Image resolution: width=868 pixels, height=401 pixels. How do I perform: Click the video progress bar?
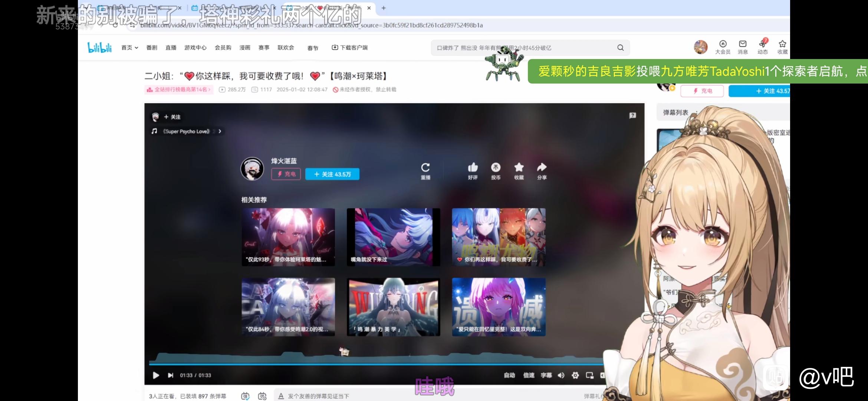click(x=371, y=364)
